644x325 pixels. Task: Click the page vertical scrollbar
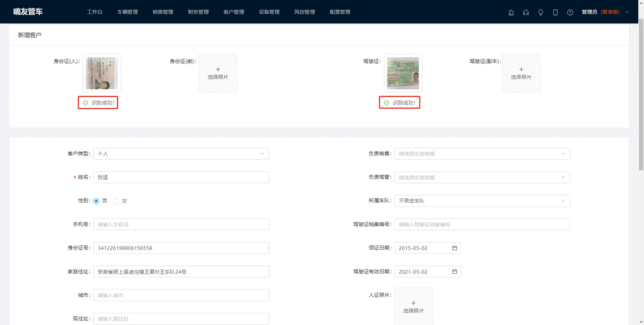[641, 95]
